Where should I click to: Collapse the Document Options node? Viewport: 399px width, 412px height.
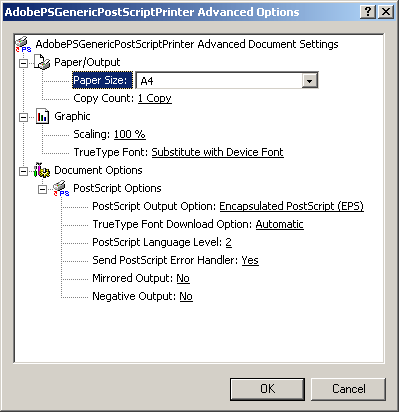(x=23, y=171)
